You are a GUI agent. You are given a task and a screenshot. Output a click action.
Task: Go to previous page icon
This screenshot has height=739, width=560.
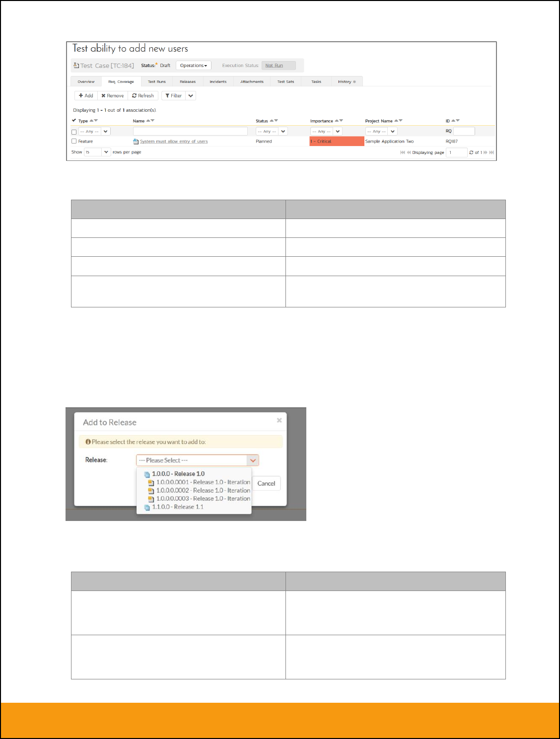[409, 152]
